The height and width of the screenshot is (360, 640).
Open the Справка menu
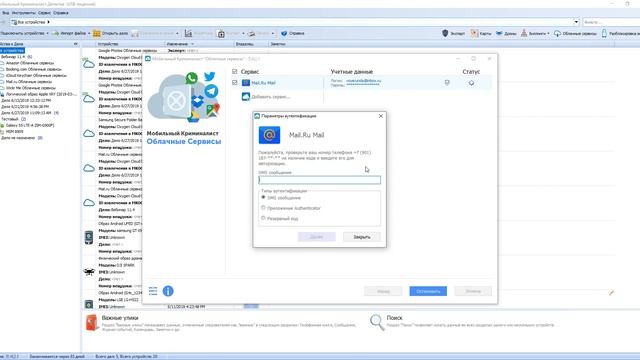coord(61,13)
